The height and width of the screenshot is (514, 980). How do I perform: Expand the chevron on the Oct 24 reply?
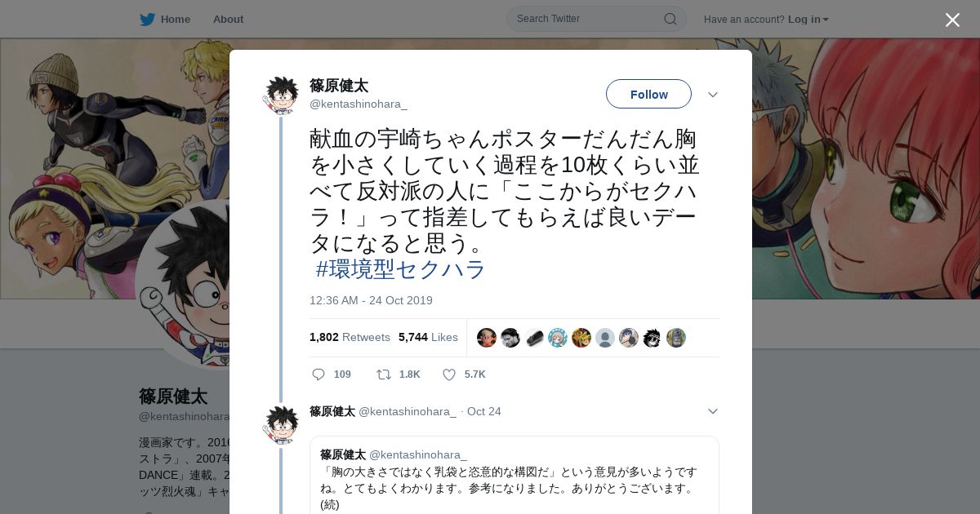(x=712, y=411)
